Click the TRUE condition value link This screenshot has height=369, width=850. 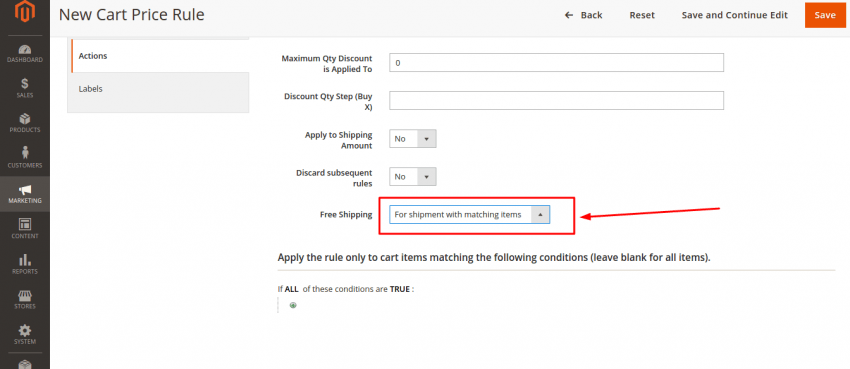(400, 289)
